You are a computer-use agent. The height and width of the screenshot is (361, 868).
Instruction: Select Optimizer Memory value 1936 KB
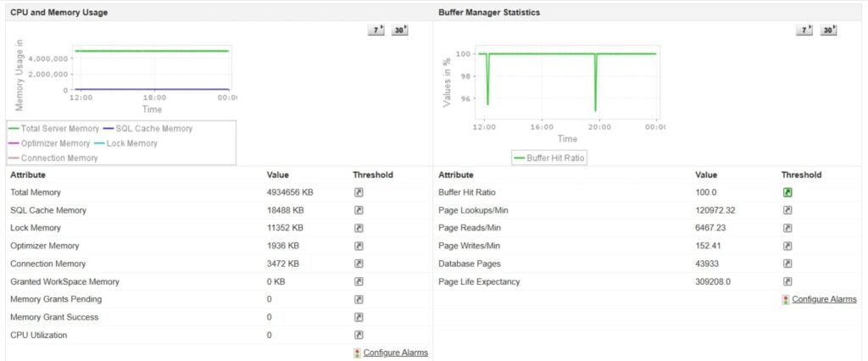[283, 246]
